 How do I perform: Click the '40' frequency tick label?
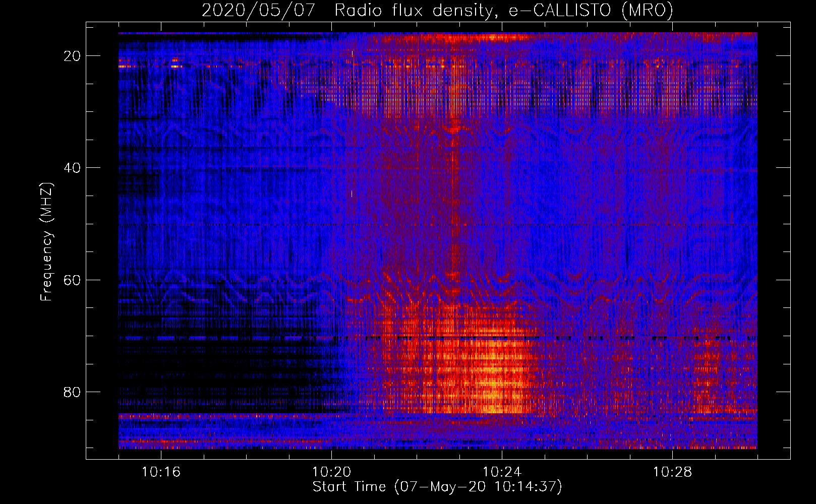72,168
